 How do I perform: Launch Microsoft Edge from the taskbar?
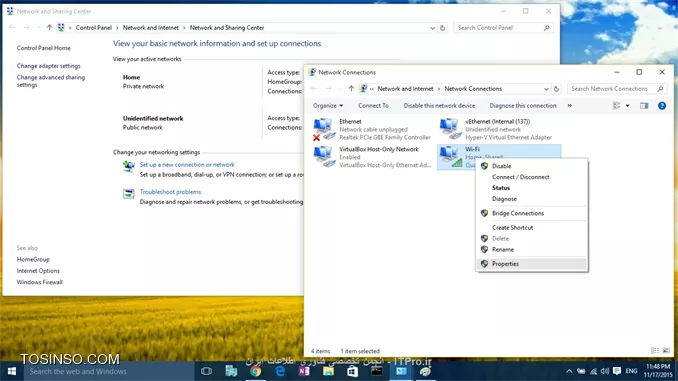280,371
